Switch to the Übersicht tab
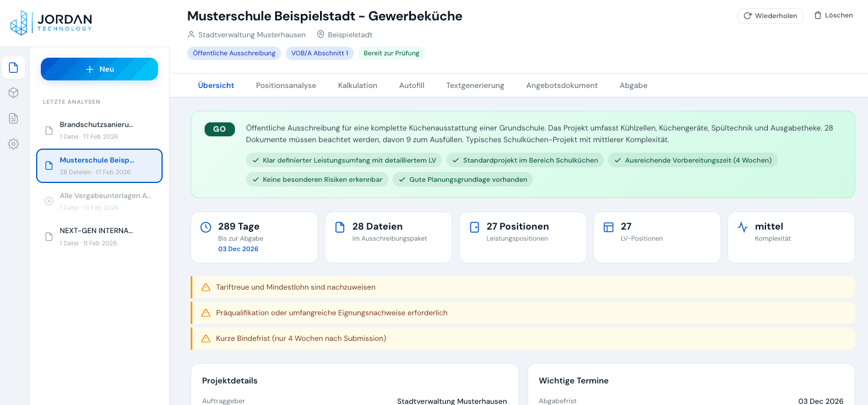 tap(216, 85)
